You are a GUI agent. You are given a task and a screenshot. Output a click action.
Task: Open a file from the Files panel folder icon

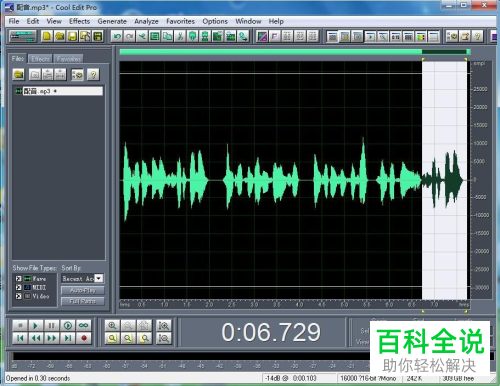click(19, 74)
